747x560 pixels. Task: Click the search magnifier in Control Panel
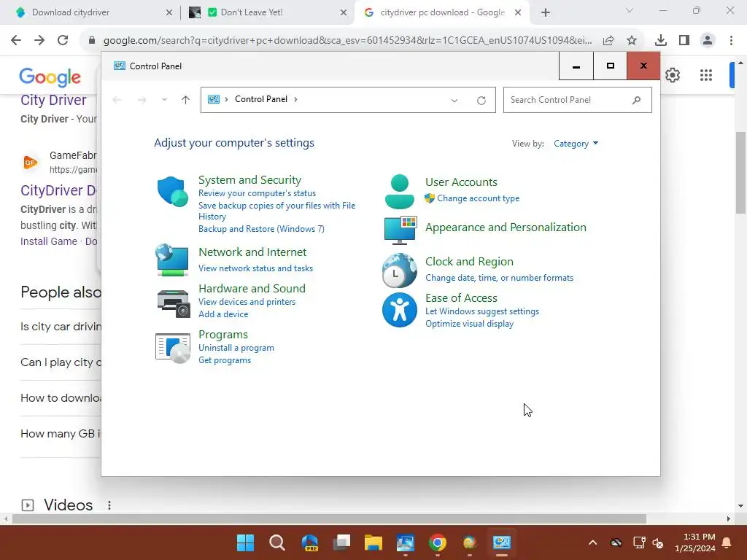(x=636, y=100)
